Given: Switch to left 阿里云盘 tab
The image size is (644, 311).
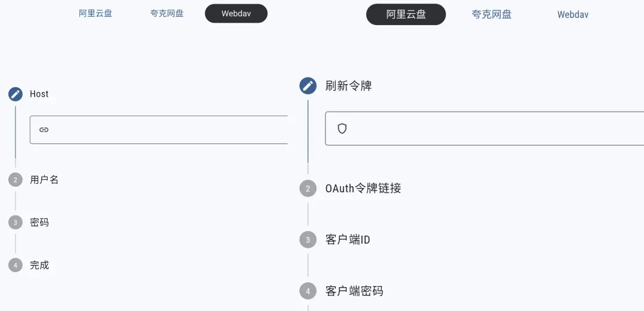Looking at the screenshot, I should tap(95, 14).
